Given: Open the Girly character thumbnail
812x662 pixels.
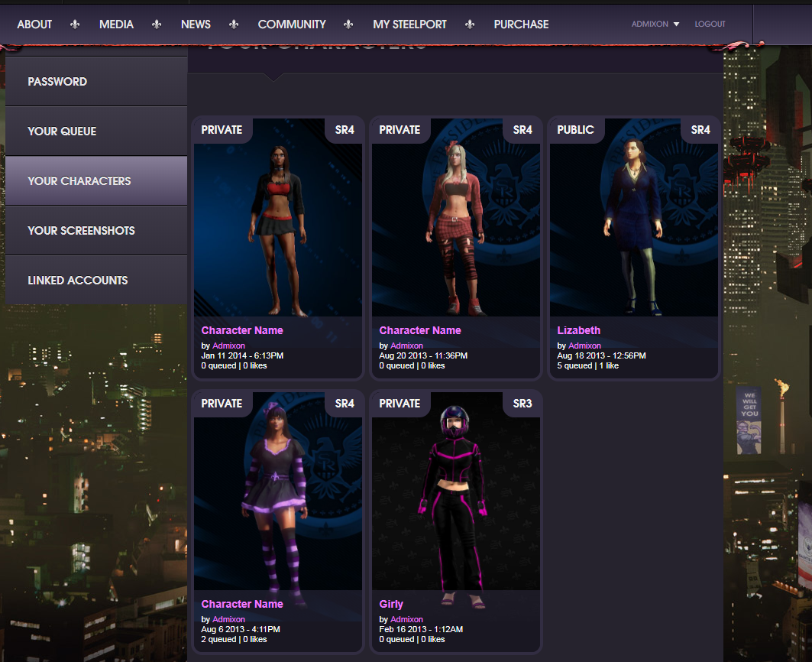Looking at the screenshot, I should click(456, 492).
